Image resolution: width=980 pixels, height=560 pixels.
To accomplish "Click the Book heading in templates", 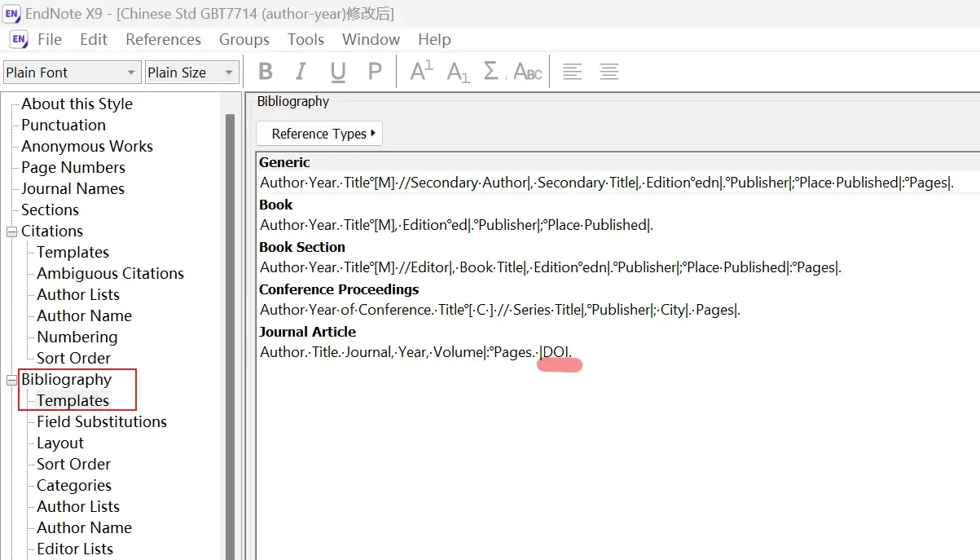I will coord(276,205).
